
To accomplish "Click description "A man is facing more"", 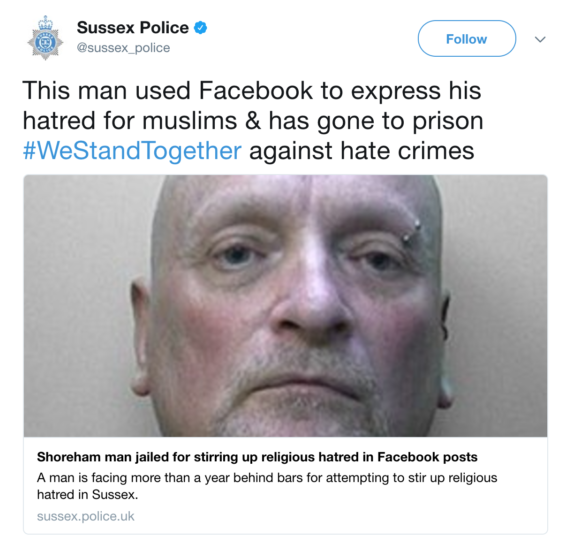I will pyautogui.click(x=267, y=478).
